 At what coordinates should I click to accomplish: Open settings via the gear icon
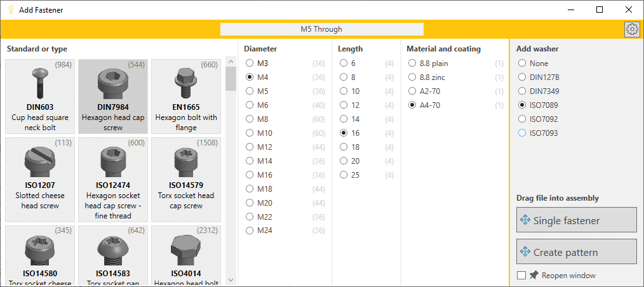point(632,29)
